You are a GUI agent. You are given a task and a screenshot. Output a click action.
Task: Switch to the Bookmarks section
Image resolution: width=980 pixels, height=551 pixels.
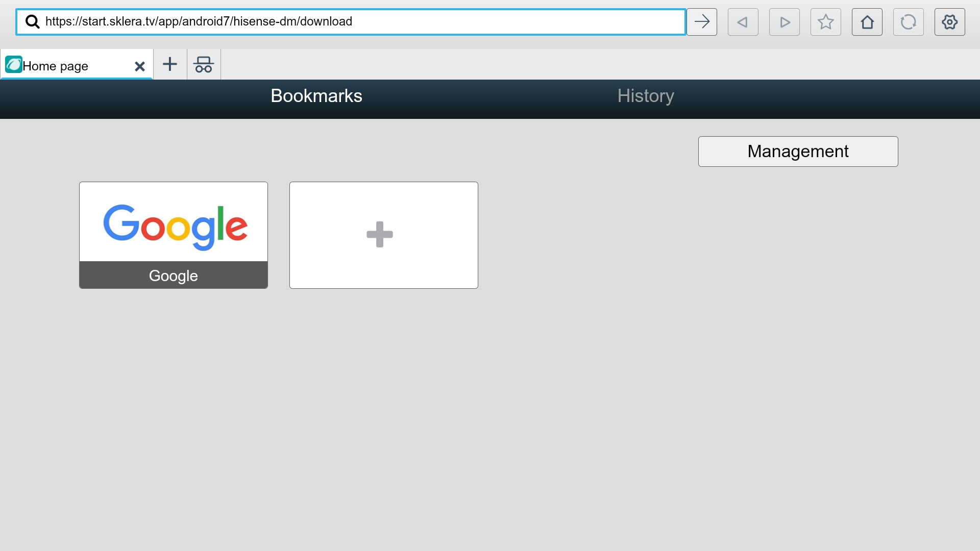[316, 96]
